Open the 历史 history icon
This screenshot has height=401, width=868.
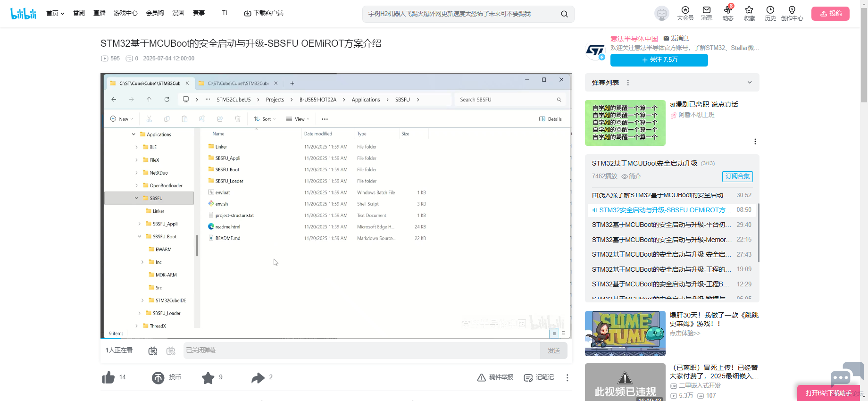point(770,13)
